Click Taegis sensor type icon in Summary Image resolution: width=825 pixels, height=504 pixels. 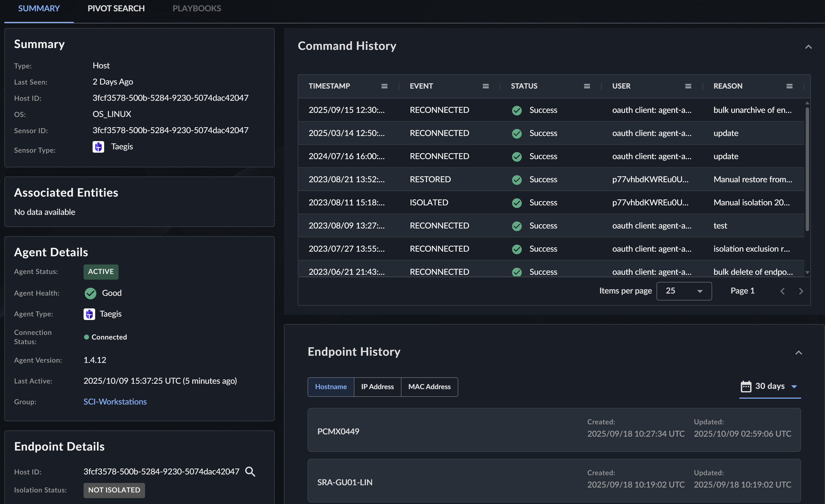98,146
